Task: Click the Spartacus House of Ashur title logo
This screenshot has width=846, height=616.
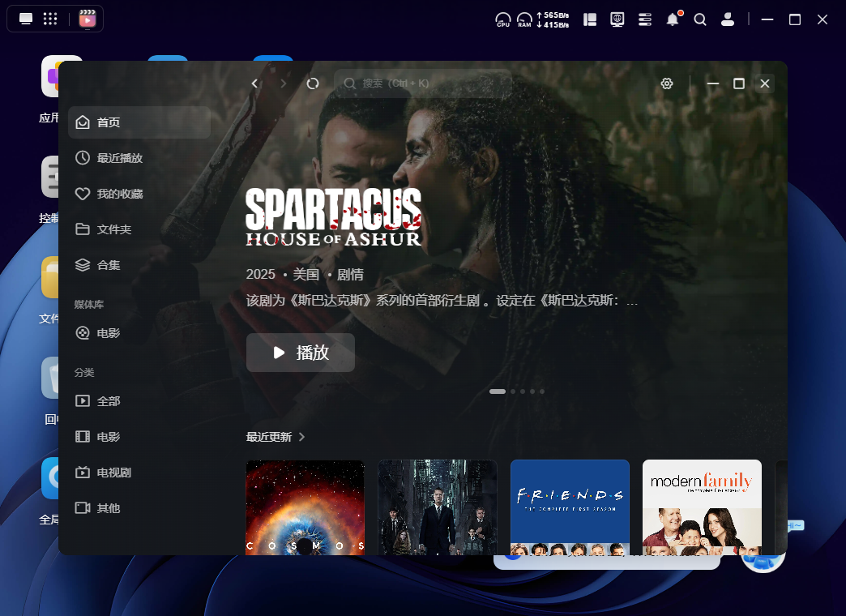Action: coord(333,217)
